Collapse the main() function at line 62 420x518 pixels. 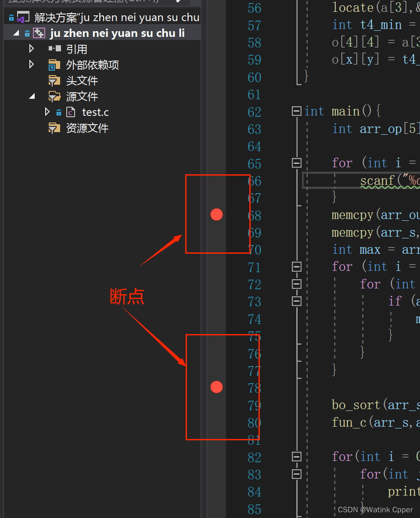coord(297,111)
